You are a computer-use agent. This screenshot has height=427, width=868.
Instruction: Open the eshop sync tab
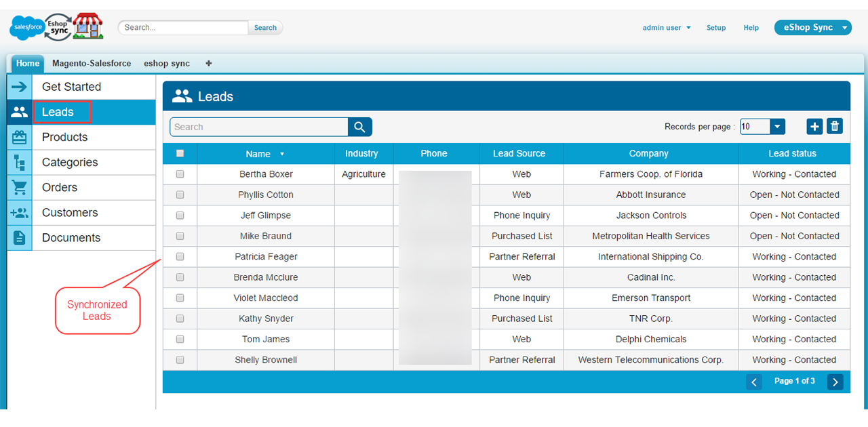[167, 64]
